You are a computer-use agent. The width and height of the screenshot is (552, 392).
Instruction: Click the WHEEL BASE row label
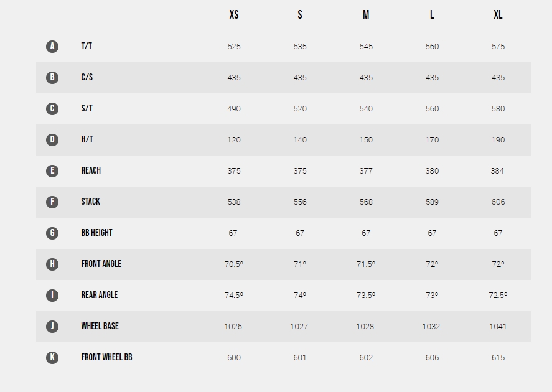coord(100,326)
